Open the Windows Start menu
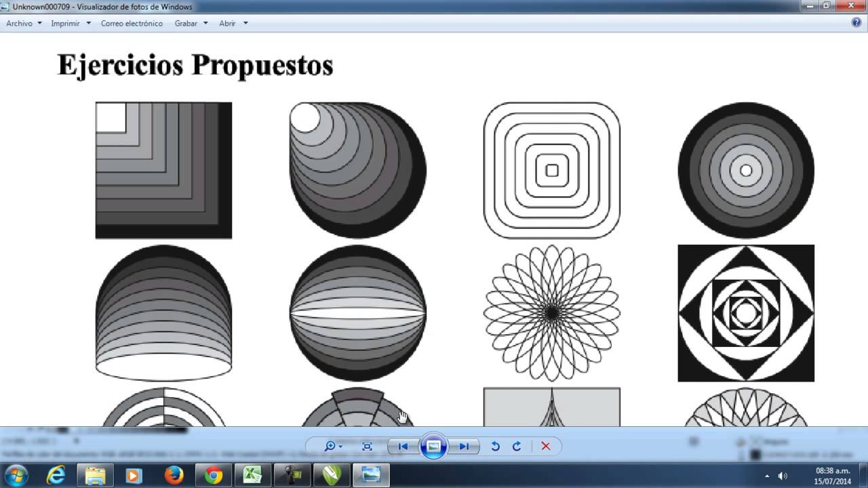The height and width of the screenshot is (488, 868). pyautogui.click(x=16, y=475)
